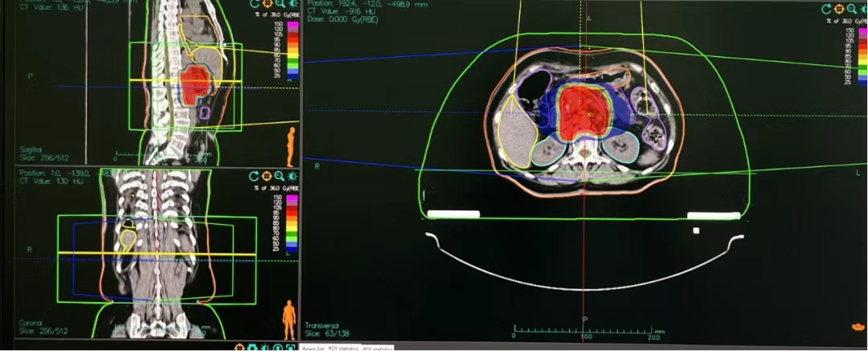The image size is (868, 351).
Task: Select the pan crosshair icon in coronal view
Action: point(267,176)
